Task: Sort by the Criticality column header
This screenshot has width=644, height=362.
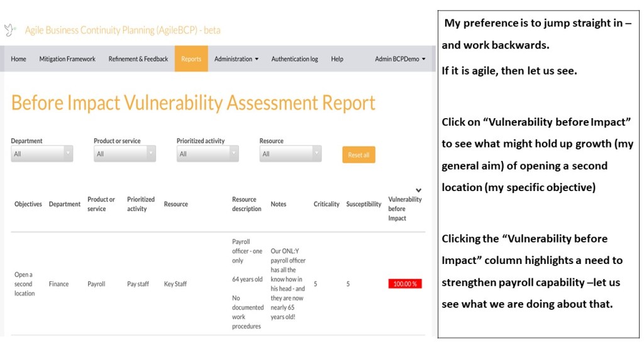Action: pyautogui.click(x=326, y=204)
